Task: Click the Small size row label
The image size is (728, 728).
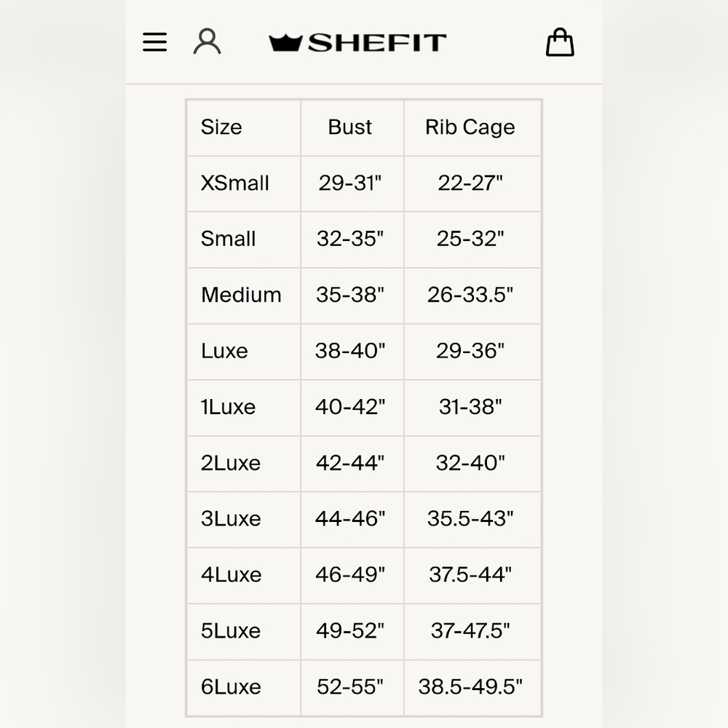Action: pyautogui.click(x=228, y=239)
